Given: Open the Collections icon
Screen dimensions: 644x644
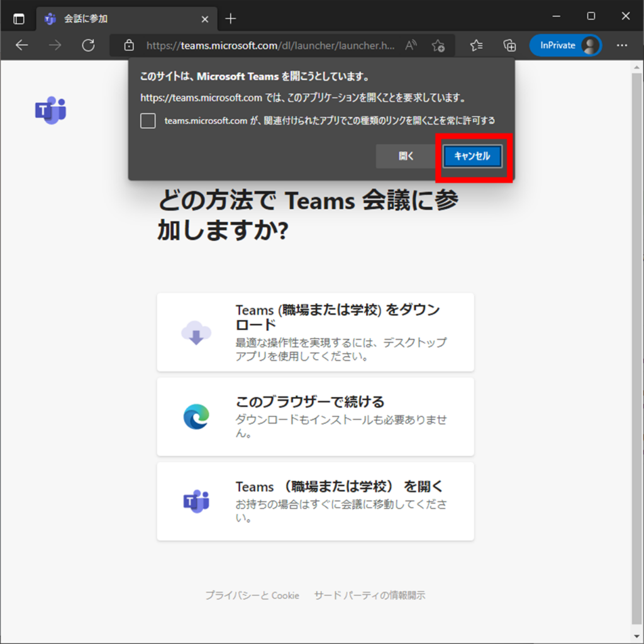Looking at the screenshot, I should (x=509, y=45).
